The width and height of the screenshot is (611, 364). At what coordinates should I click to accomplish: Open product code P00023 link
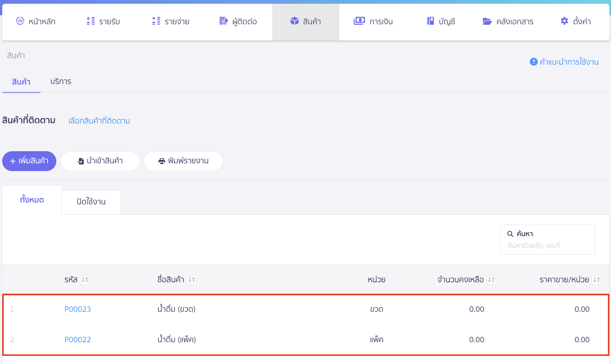[77, 309]
